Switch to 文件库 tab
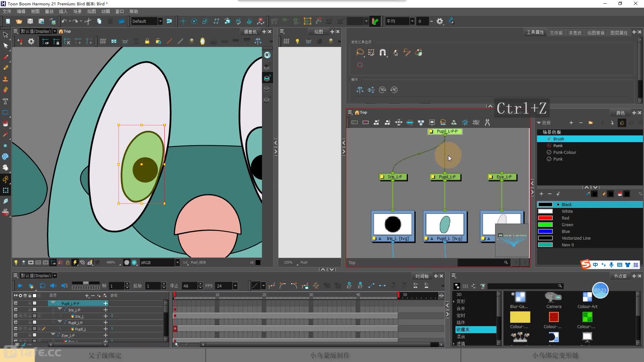 [x=556, y=33]
